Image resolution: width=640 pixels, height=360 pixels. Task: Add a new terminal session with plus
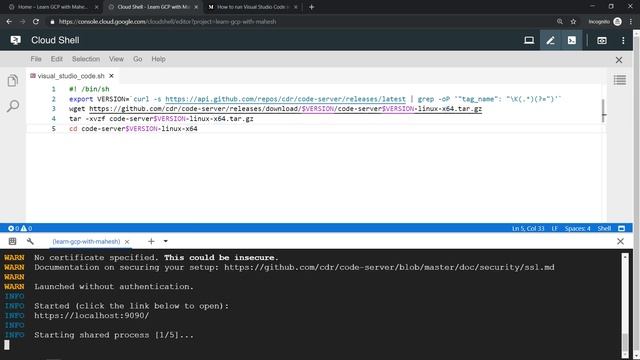[151, 241]
